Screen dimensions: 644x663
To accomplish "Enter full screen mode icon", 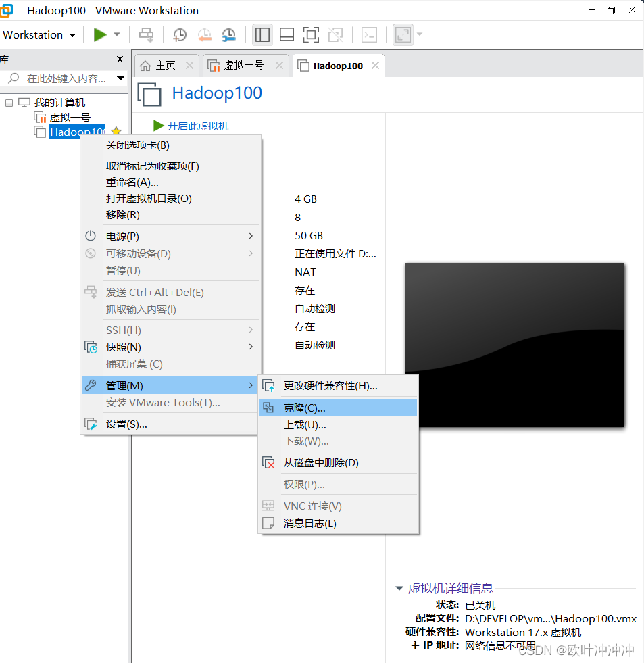I will tap(312, 34).
